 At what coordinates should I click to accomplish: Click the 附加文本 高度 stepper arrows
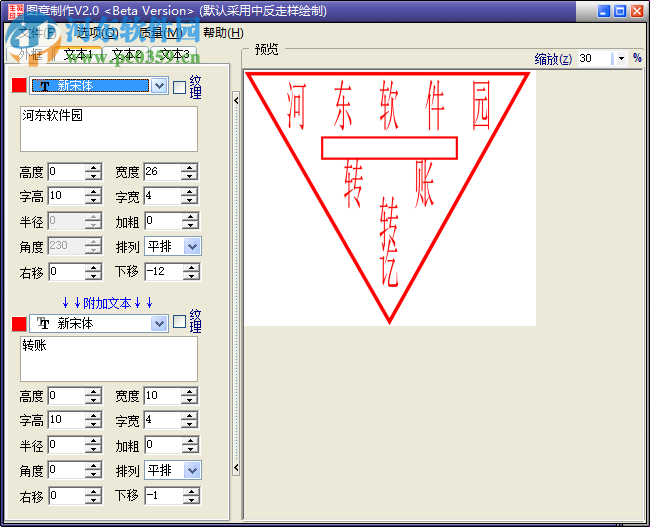point(94,396)
